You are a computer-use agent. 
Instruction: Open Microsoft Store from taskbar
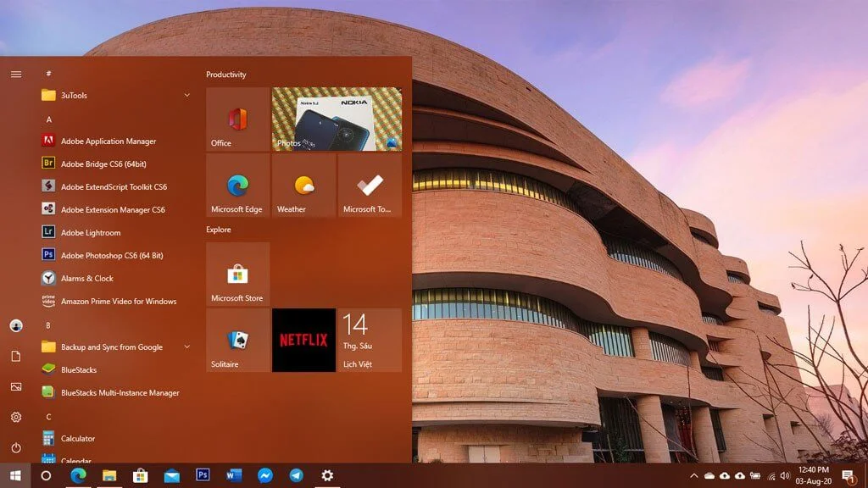(140, 475)
